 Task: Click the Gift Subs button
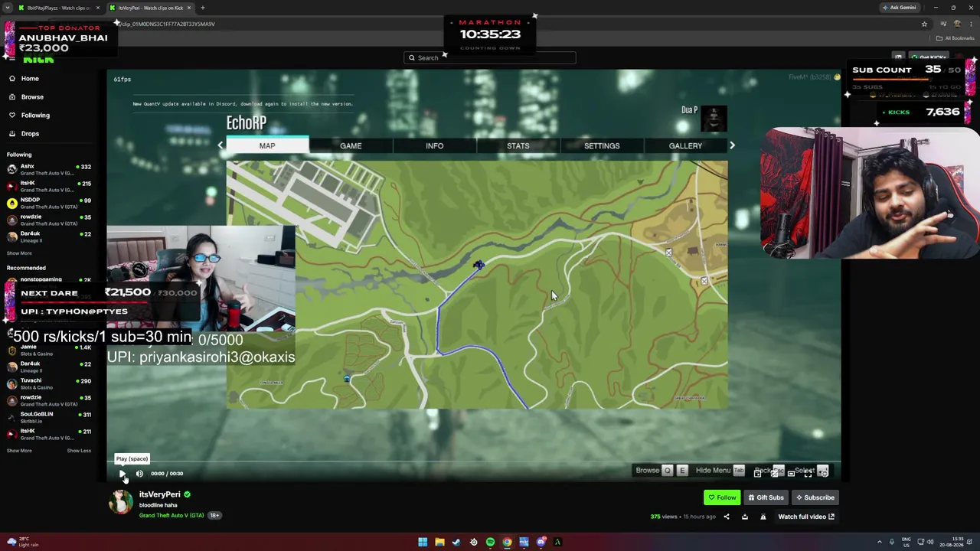point(766,497)
